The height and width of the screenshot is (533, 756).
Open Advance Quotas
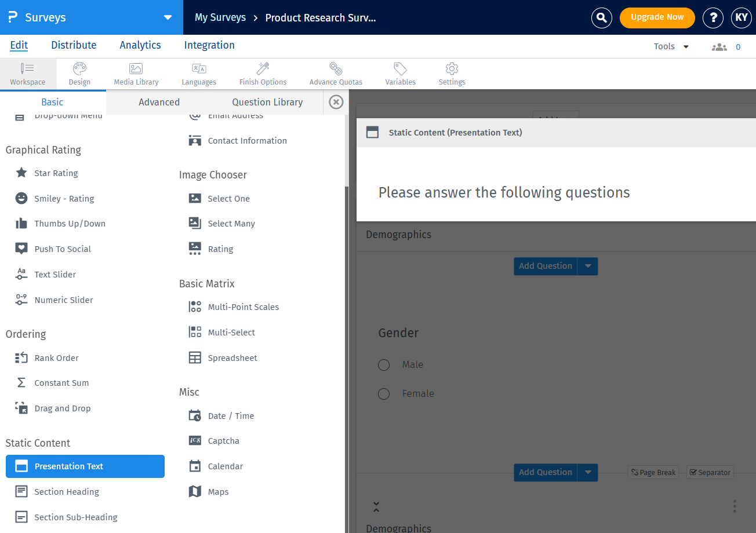tap(336, 74)
